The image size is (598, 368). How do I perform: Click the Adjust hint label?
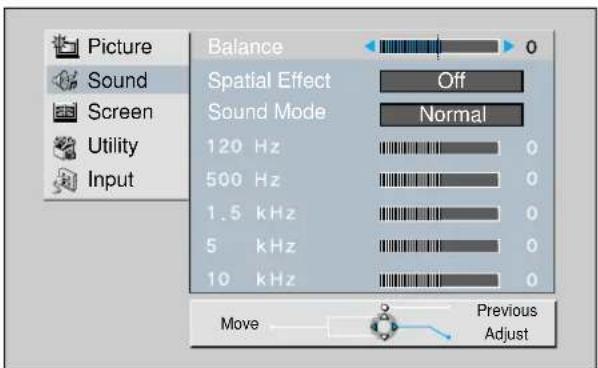[506, 334]
